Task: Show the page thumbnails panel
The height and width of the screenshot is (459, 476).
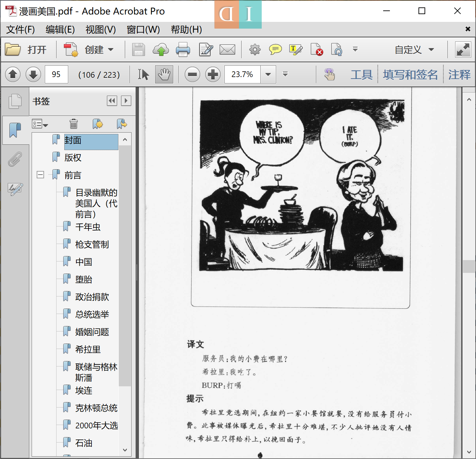Action: [x=15, y=101]
